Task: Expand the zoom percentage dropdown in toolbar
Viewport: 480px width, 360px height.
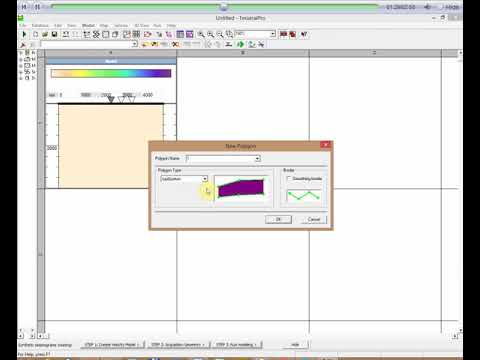Action: coord(273,34)
